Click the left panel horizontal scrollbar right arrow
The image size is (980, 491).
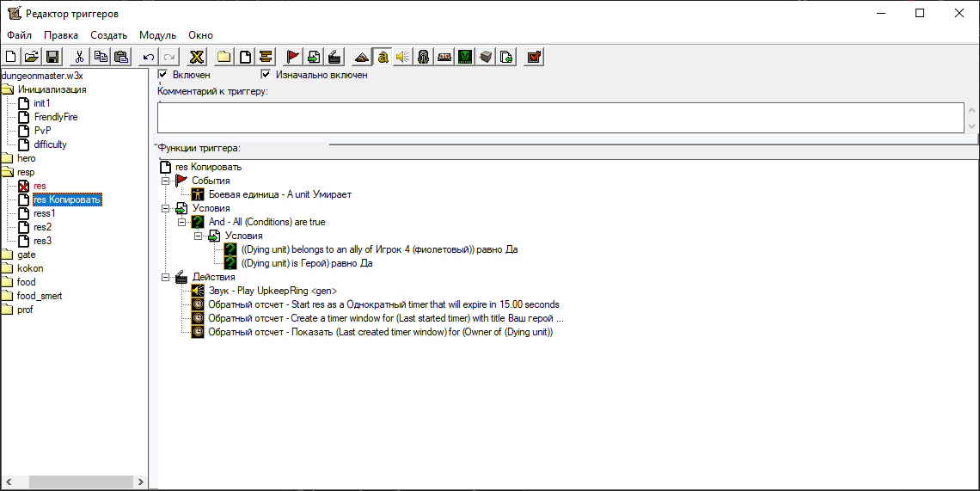(141, 482)
